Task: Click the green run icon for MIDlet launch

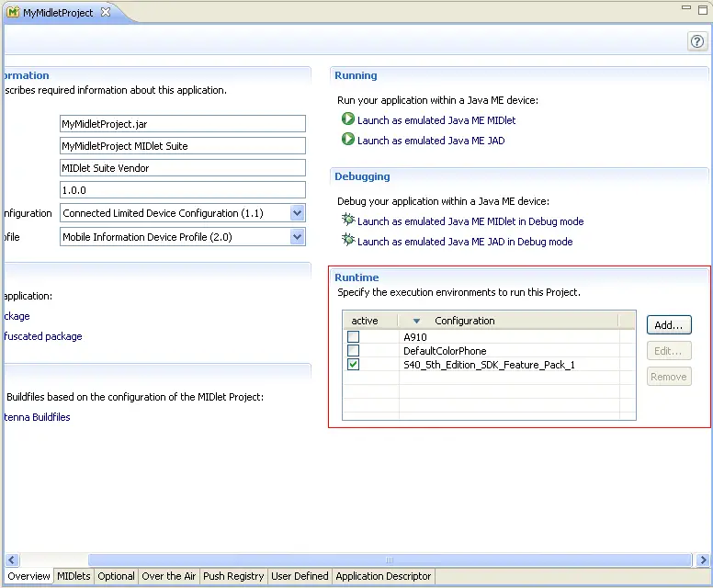Action: (x=347, y=119)
